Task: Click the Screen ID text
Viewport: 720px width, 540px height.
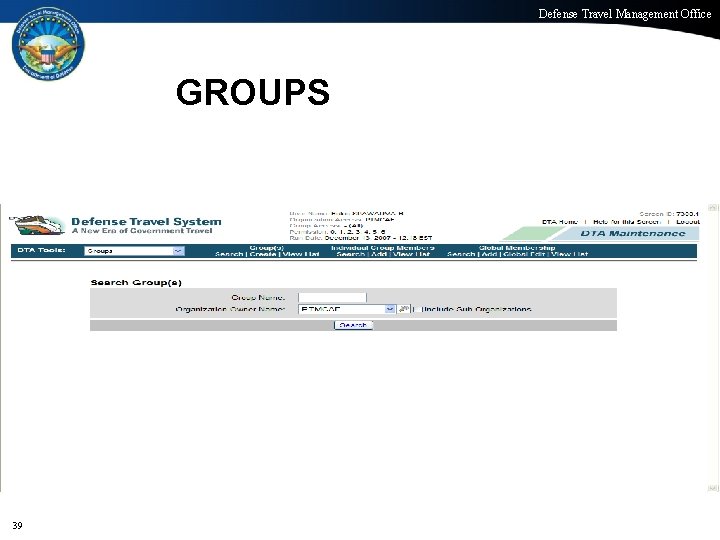Action: (x=669, y=214)
